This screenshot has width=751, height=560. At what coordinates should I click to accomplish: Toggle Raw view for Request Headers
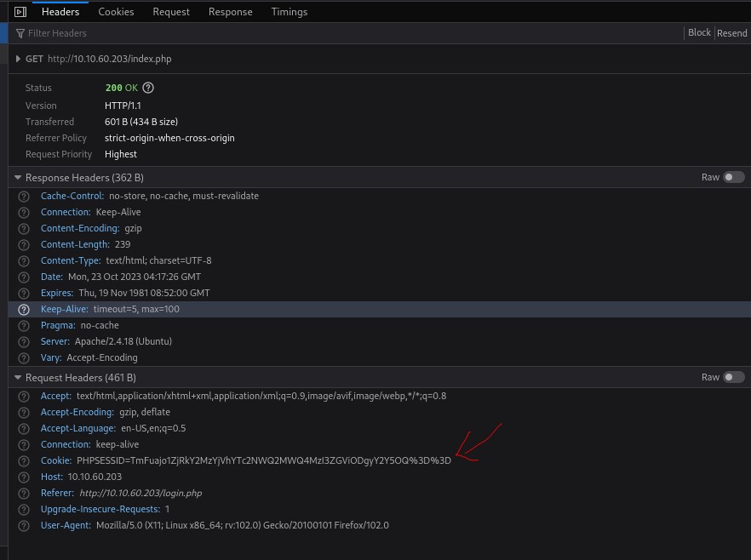click(x=733, y=378)
